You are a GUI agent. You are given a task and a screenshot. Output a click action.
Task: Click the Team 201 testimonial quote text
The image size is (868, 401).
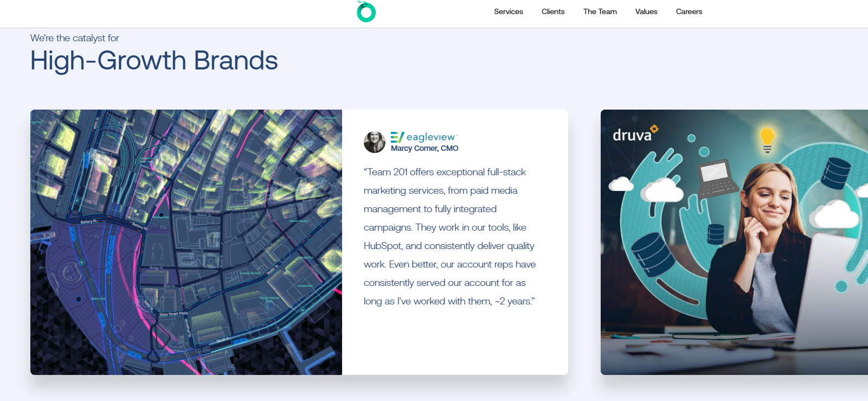tap(449, 237)
